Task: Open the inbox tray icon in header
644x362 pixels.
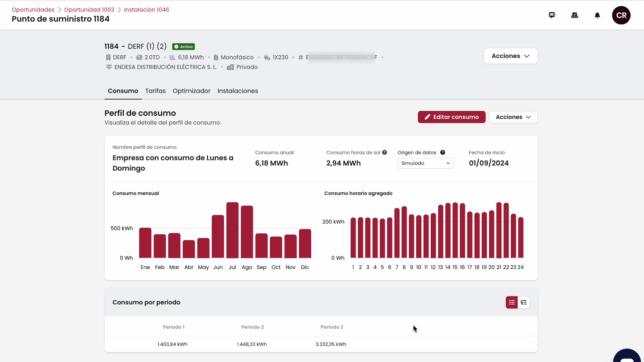Action: click(575, 15)
